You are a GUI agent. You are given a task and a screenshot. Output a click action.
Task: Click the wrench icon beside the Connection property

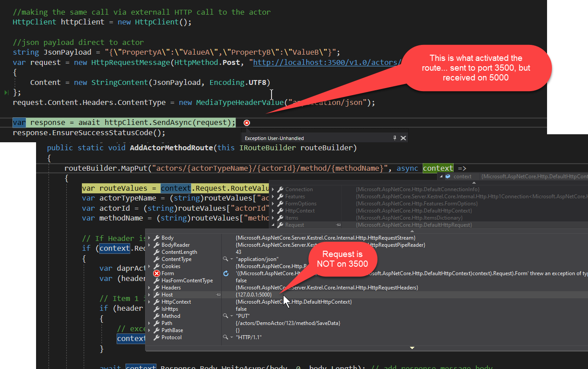[x=280, y=189]
